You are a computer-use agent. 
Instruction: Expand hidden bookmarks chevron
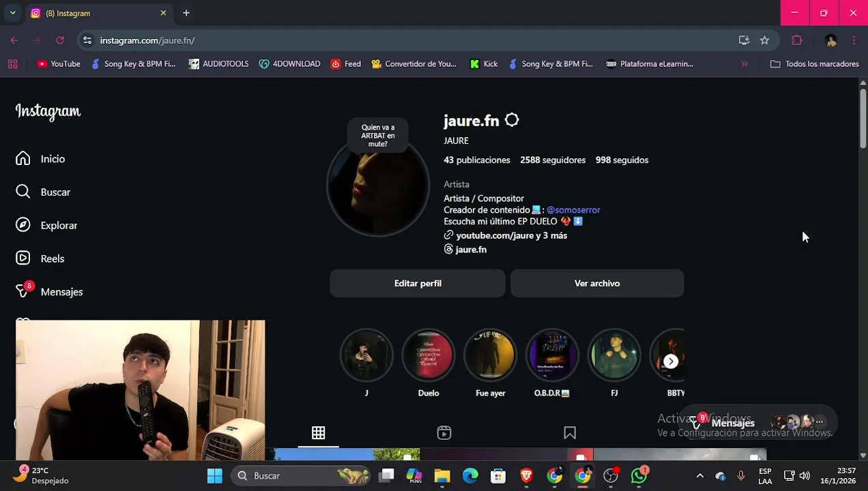744,64
